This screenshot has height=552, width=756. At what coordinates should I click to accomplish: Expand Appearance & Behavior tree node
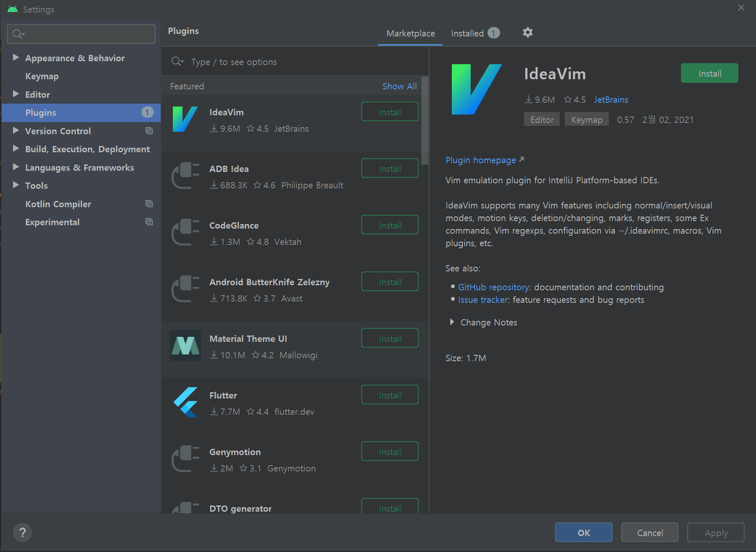[16, 57]
